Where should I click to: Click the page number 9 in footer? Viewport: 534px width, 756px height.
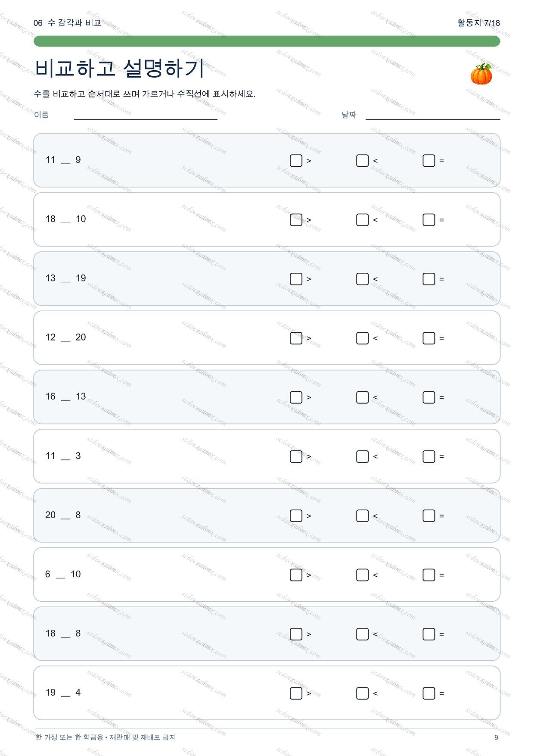(x=496, y=737)
